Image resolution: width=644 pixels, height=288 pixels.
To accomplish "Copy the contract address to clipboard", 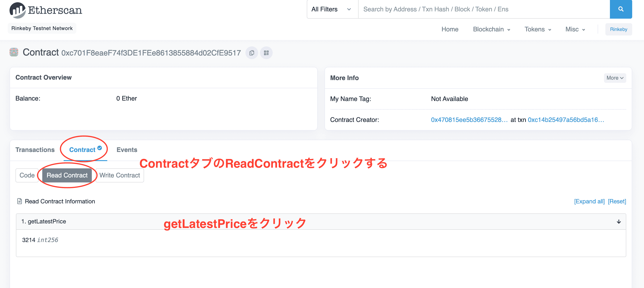I will (252, 53).
